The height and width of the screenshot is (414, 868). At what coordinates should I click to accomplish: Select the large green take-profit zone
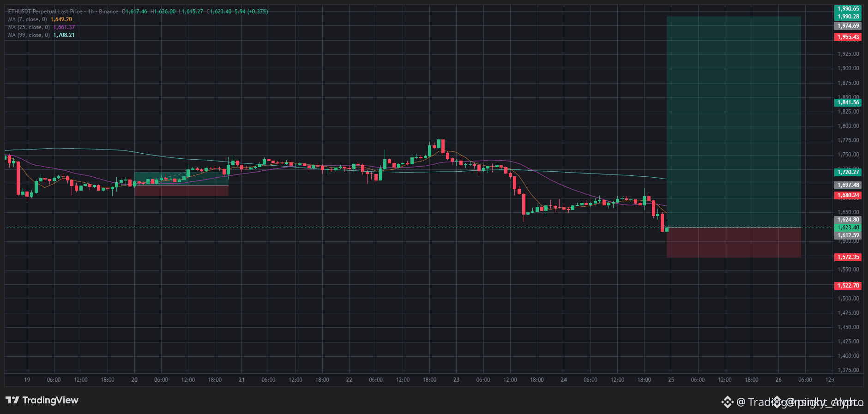[734, 122]
